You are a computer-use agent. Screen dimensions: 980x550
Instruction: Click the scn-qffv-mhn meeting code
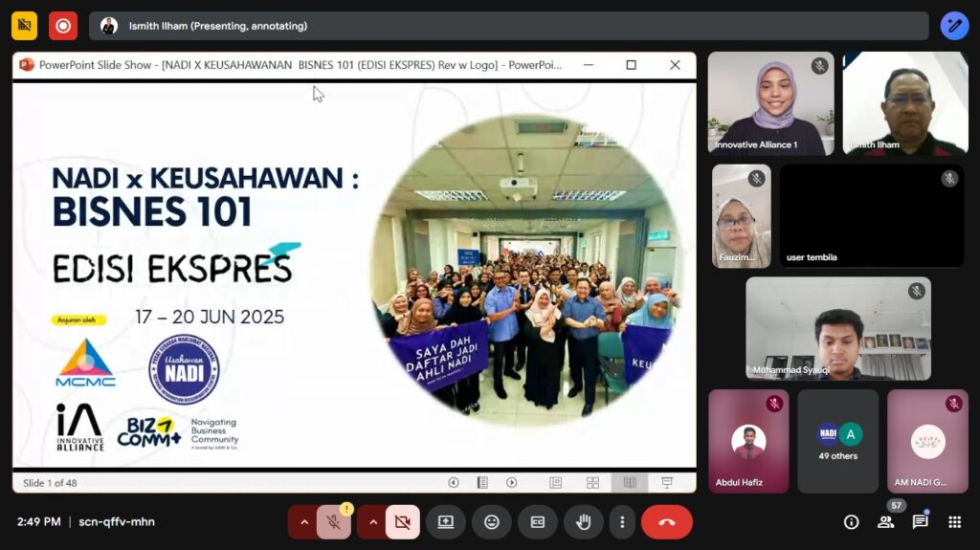point(117,522)
